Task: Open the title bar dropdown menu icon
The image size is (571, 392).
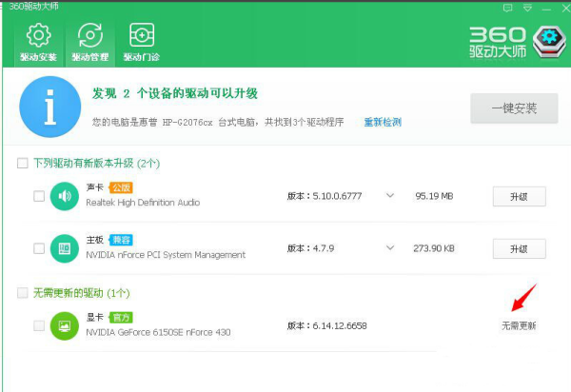Action: [x=527, y=8]
